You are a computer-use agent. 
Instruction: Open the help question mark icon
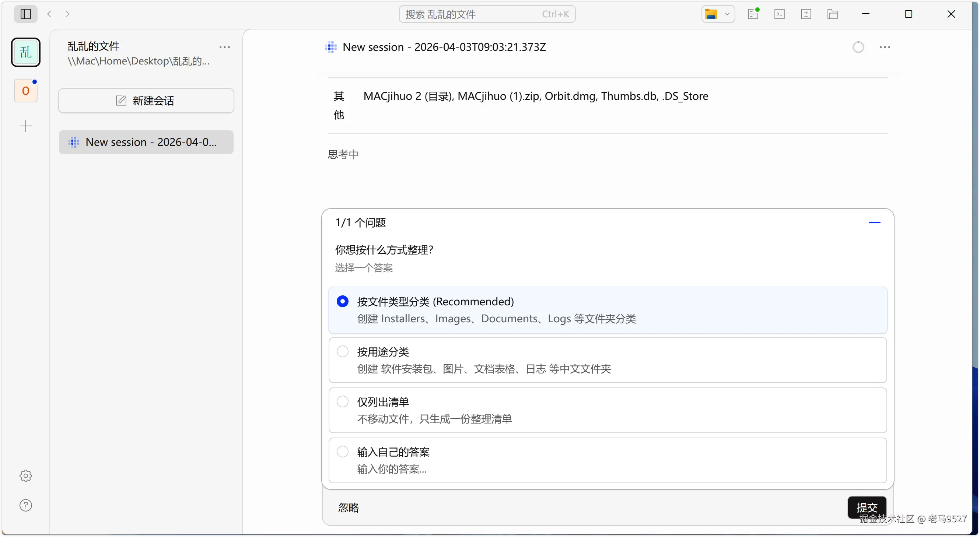pos(25,505)
